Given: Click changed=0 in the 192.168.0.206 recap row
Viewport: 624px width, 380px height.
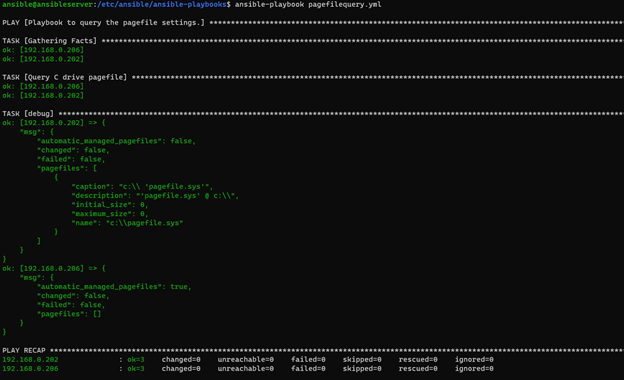Looking at the screenshot, I should pyautogui.click(x=181, y=369).
